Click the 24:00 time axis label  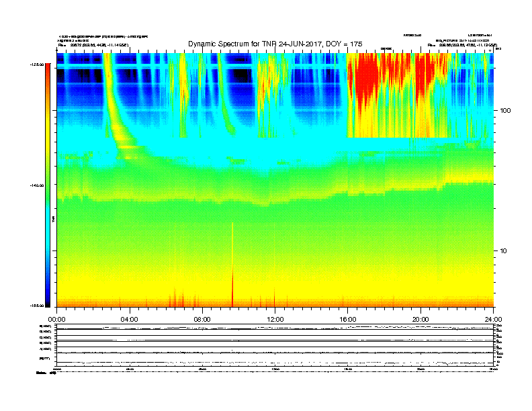tap(493, 320)
